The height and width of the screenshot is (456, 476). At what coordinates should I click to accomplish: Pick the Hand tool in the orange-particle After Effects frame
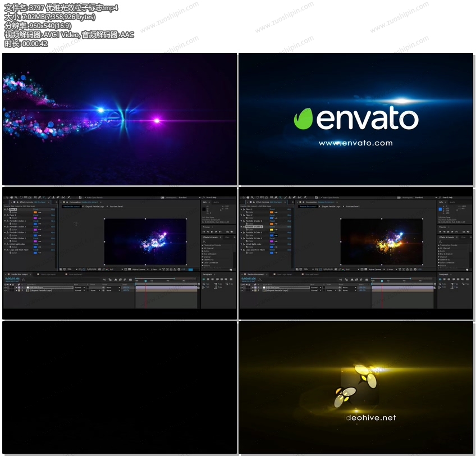click(249, 198)
